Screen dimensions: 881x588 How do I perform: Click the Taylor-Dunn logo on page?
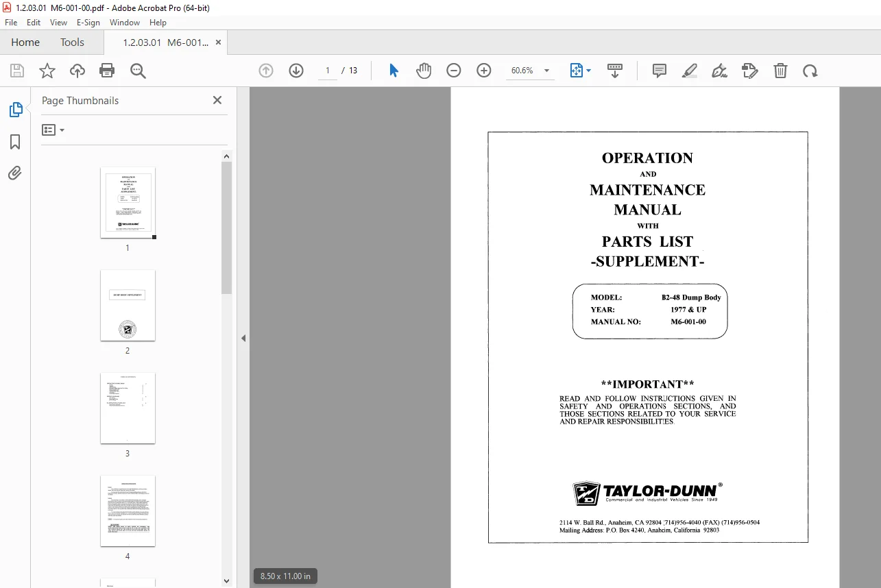647,493
